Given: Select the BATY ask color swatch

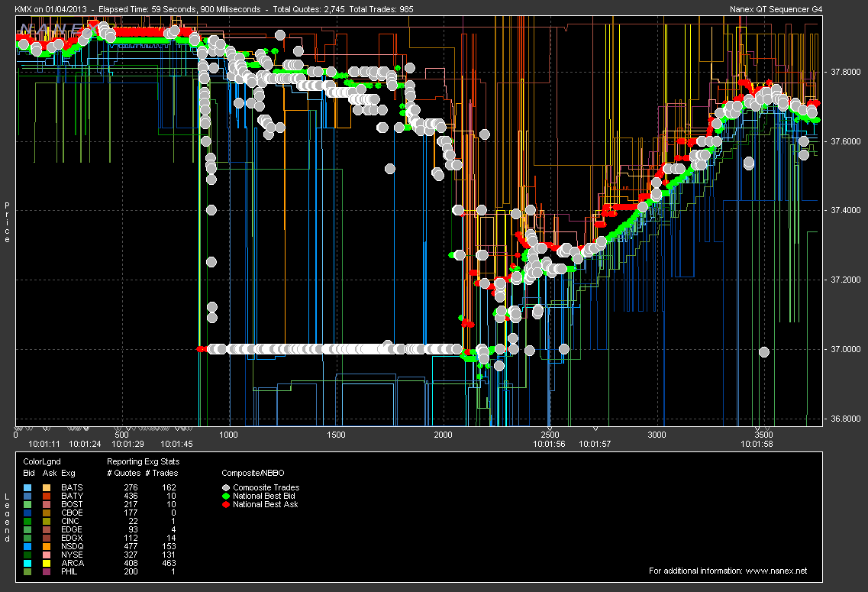Looking at the screenshot, I should coord(47,497).
